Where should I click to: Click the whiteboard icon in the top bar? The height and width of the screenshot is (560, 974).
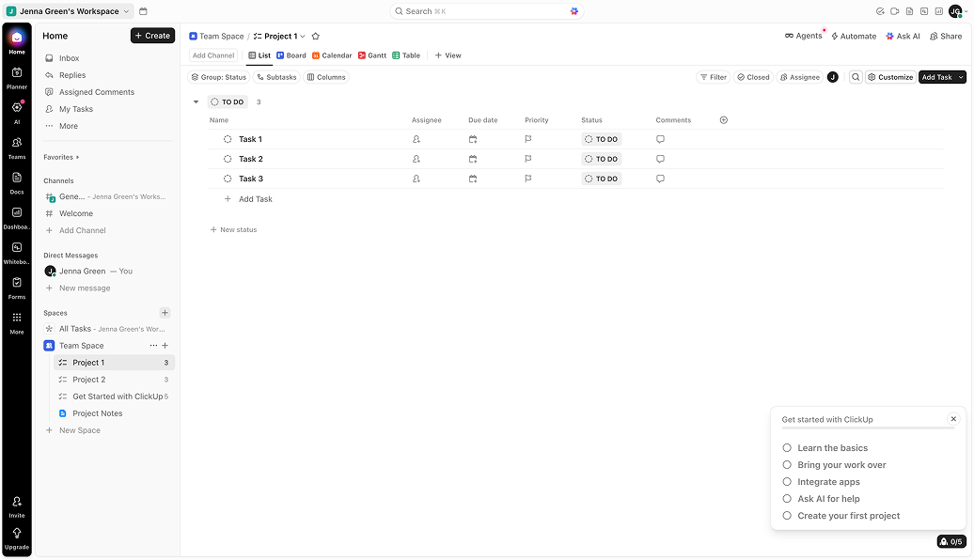[x=924, y=11]
